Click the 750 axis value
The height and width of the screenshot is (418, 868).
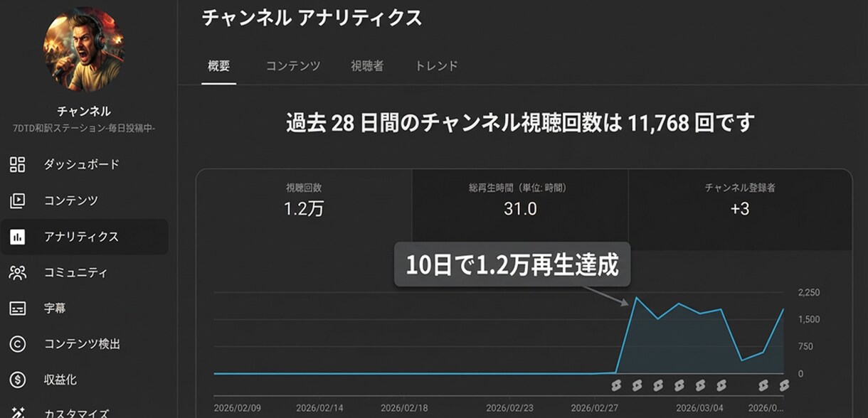(805, 346)
